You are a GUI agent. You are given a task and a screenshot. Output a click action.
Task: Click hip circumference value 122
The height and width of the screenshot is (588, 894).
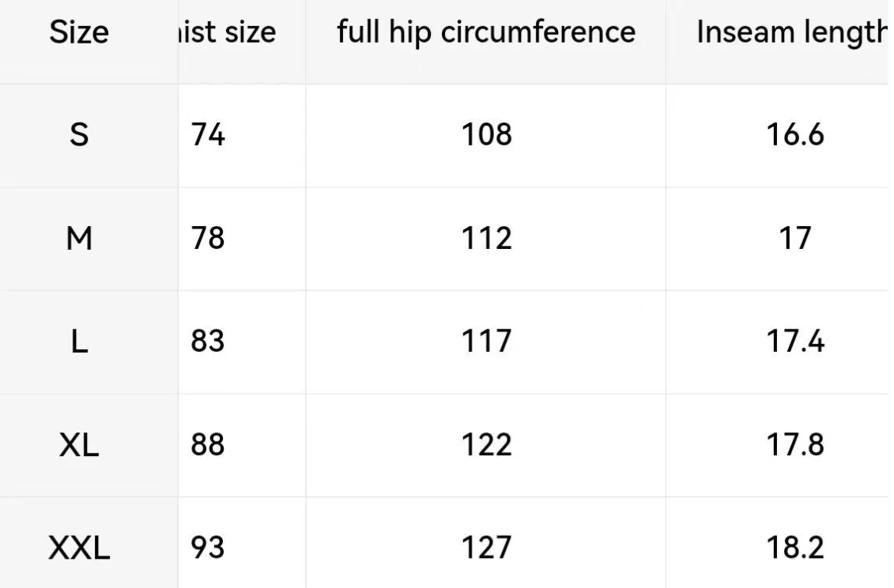point(486,444)
